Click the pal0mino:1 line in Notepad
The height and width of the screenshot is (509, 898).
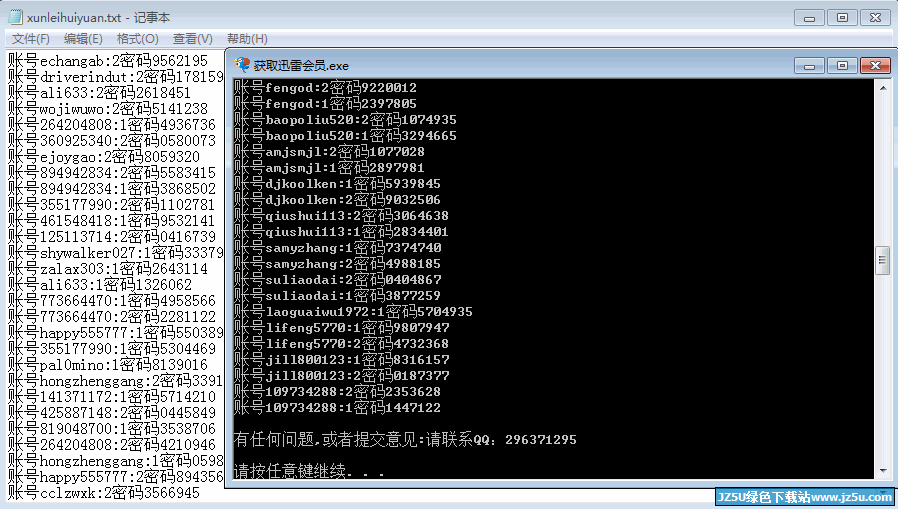108,365
